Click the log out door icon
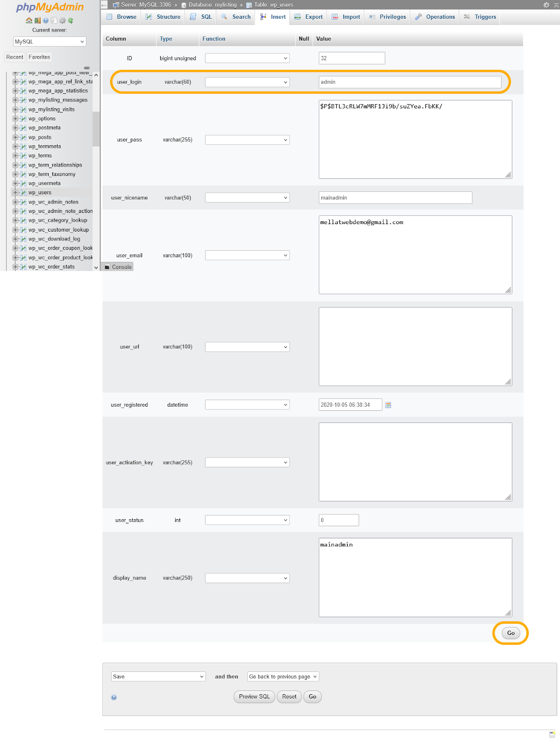 point(37,21)
